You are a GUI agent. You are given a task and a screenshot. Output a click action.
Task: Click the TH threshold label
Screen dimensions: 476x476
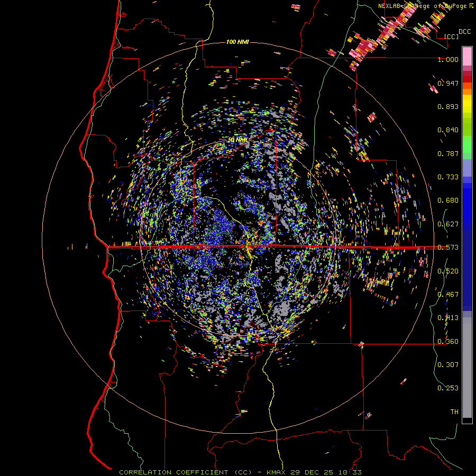coord(454,412)
